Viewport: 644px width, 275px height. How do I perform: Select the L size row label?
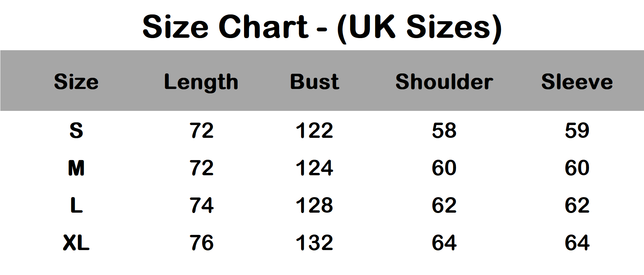coord(76,206)
